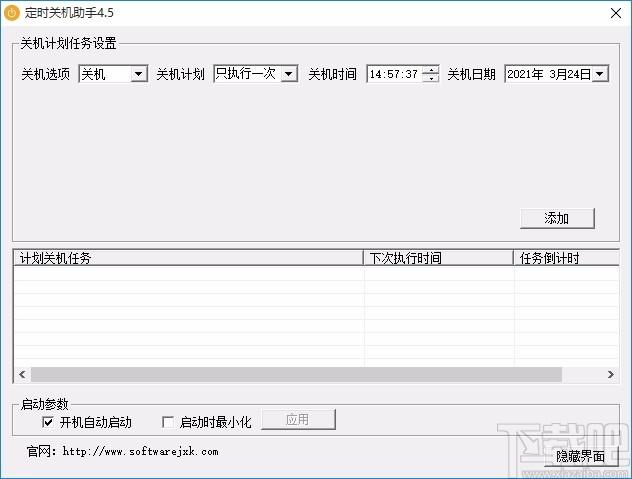Click the 关机选项 label
The height and width of the screenshot is (479, 632).
46,74
